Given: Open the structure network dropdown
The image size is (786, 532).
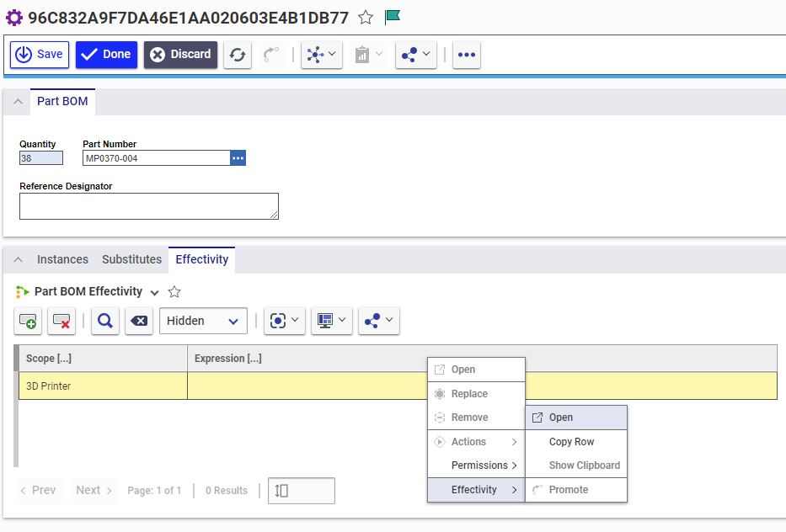Looking at the screenshot, I should [322, 55].
